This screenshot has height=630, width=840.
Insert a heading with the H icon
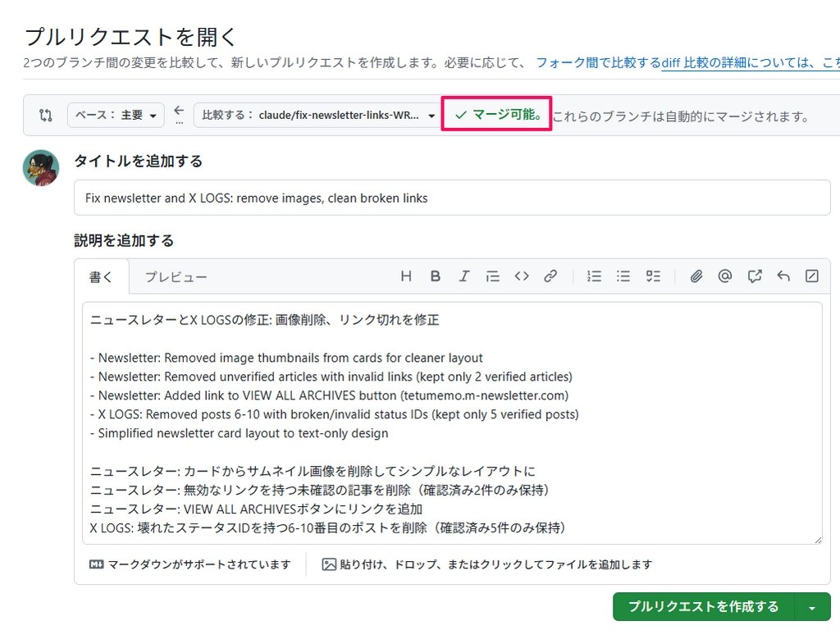click(406, 276)
